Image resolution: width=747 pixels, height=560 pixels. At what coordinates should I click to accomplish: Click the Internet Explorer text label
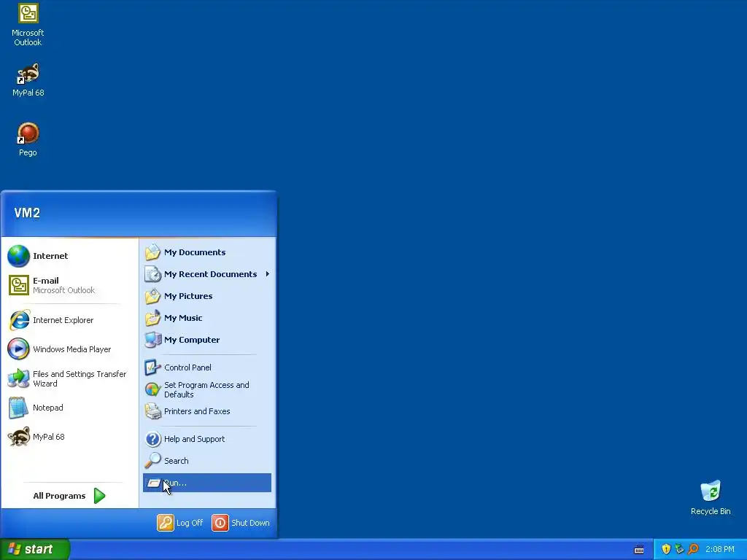(63, 320)
